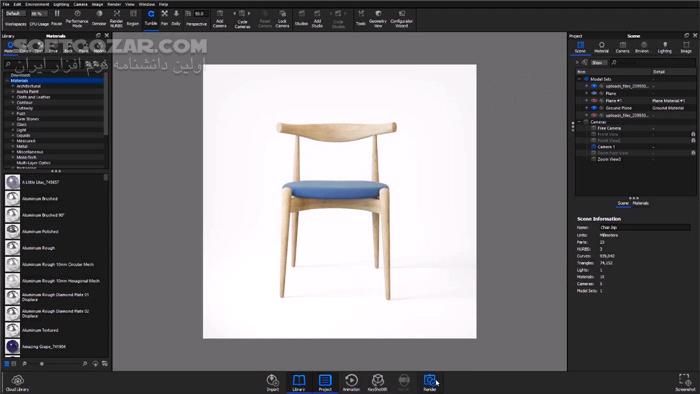
Task: Select the Tumble camera tool
Action: click(151, 18)
